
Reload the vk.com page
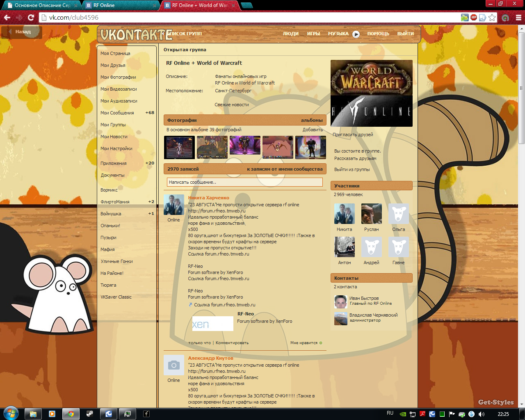point(31,17)
